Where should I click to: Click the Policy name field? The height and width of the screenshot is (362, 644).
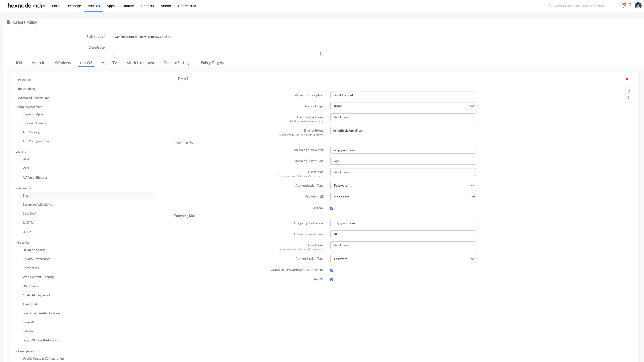[x=217, y=37]
